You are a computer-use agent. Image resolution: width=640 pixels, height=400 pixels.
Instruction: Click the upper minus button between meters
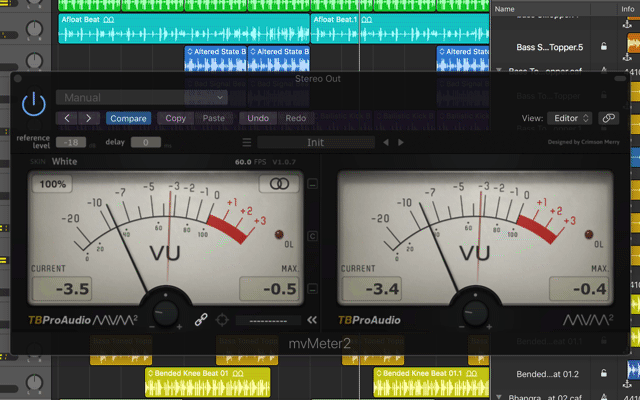point(312,184)
